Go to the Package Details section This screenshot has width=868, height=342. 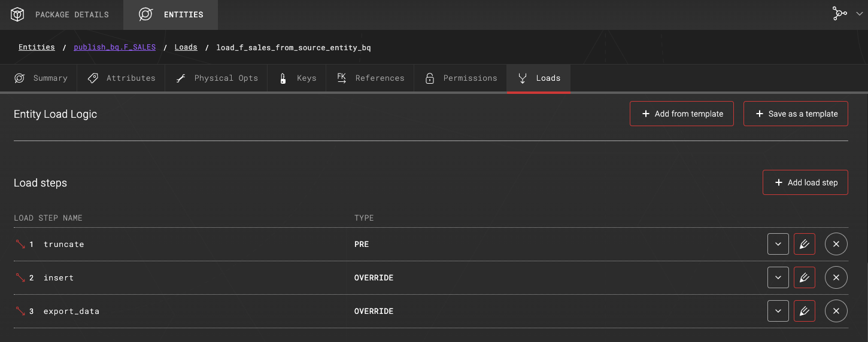tap(61, 15)
